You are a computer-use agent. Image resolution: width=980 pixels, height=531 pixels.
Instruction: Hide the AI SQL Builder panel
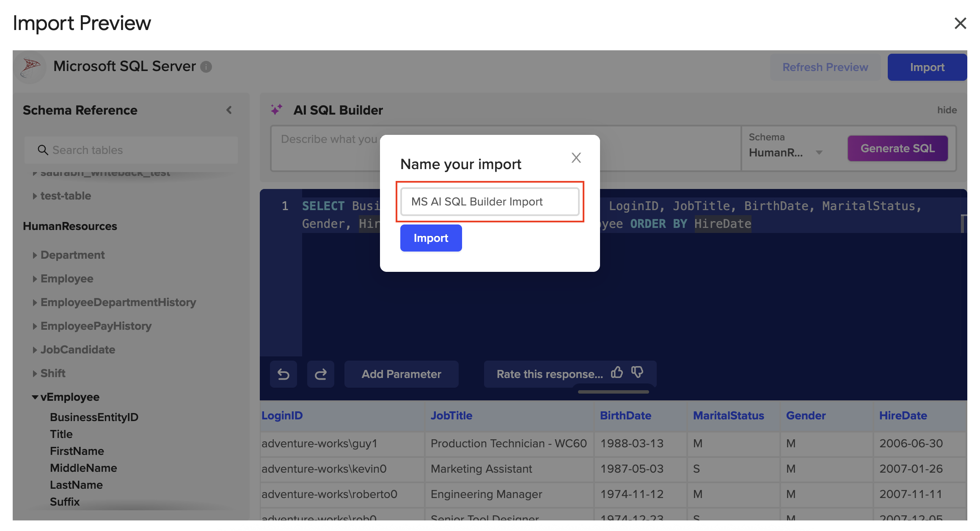pyautogui.click(x=947, y=110)
